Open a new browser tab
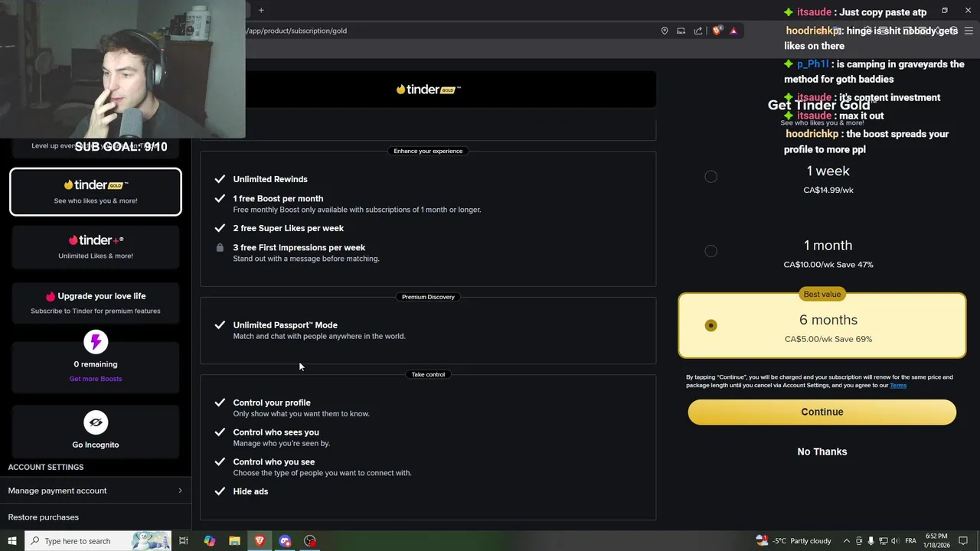 click(x=261, y=10)
